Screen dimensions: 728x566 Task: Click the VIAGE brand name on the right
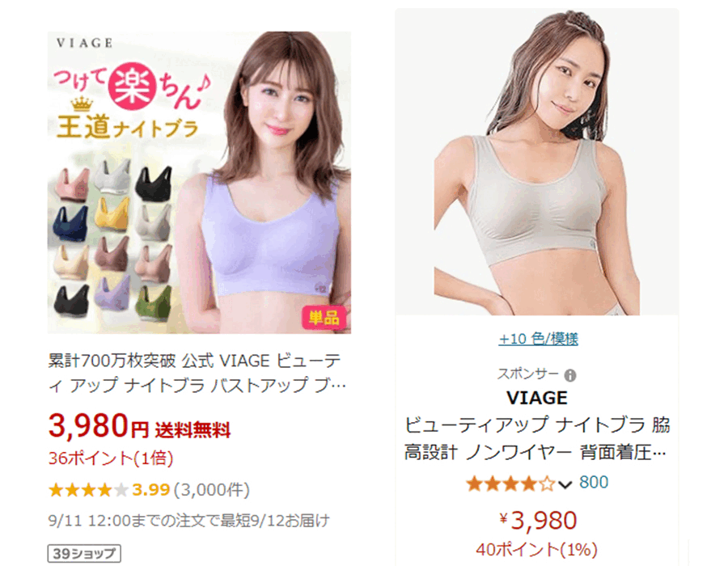(537, 398)
